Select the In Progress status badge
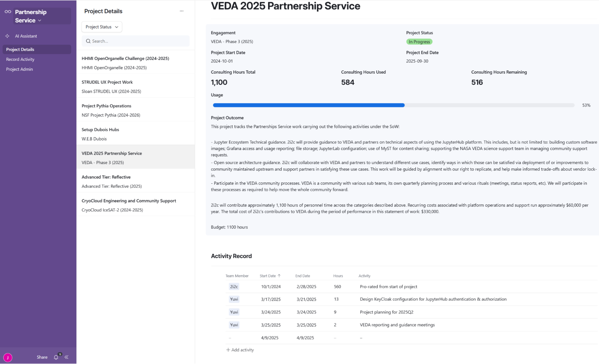The width and height of the screenshot is (599, 364). (x=419, y=42)
